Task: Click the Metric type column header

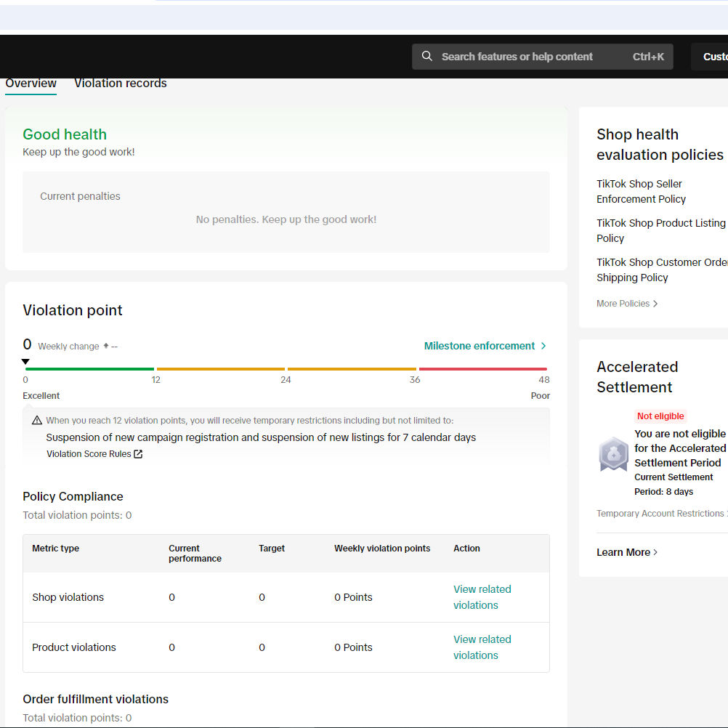Action: (x=55, y=549)
